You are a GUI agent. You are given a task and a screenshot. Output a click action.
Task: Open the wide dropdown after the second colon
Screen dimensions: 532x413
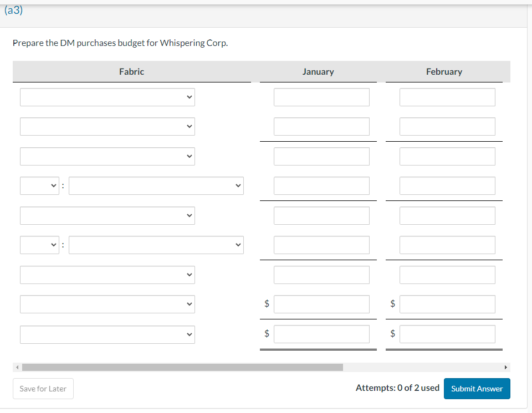156,245
